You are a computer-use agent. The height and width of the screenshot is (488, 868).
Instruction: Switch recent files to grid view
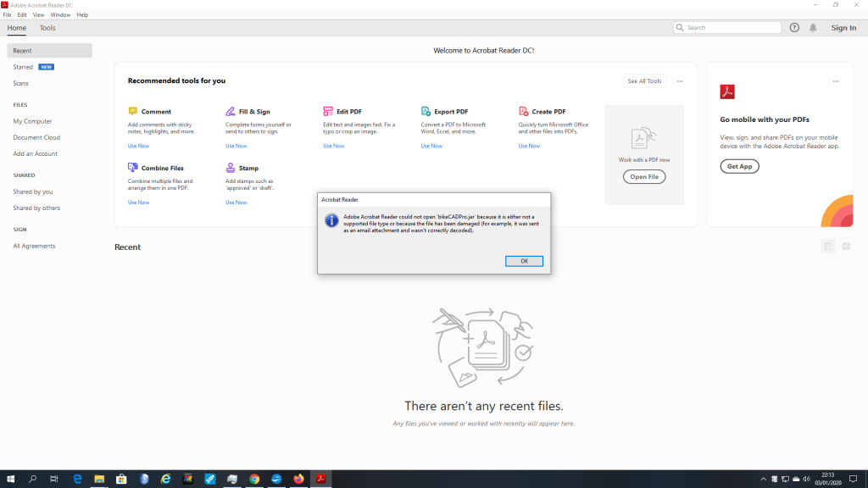[846, 247]
